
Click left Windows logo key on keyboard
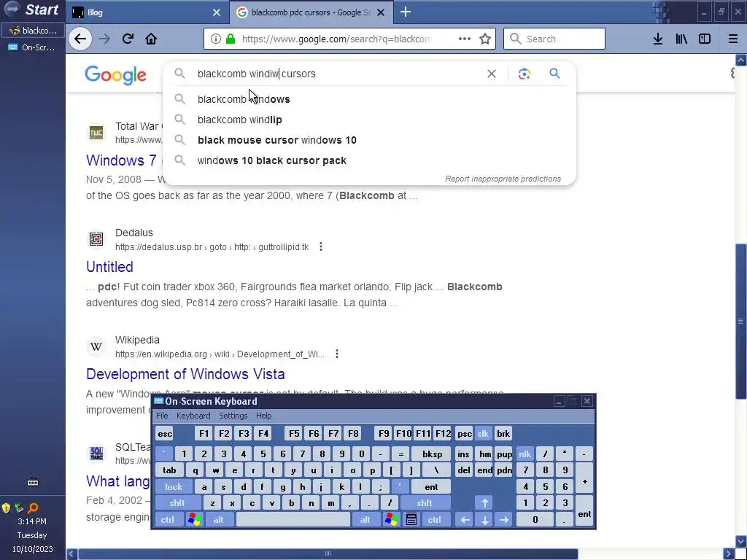(194, 519)
